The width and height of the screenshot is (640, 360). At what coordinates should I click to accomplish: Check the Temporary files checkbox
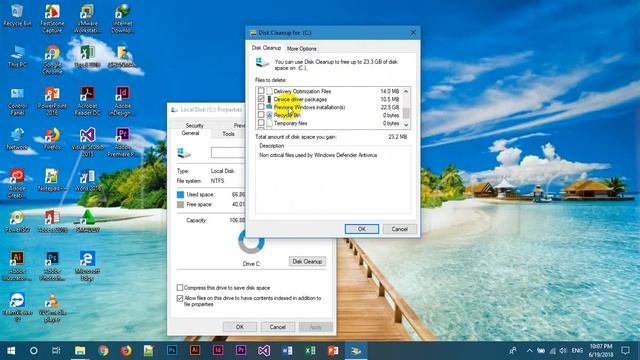pos(261,123)
